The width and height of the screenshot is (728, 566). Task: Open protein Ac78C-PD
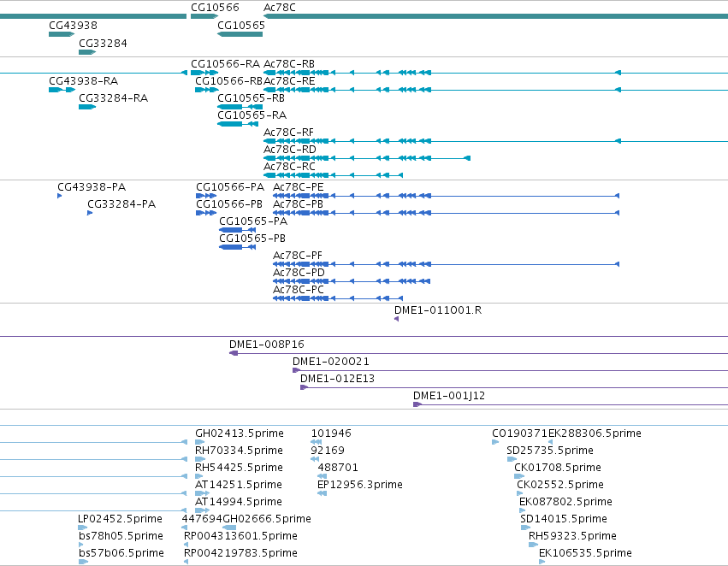click(x=299, y=273)
